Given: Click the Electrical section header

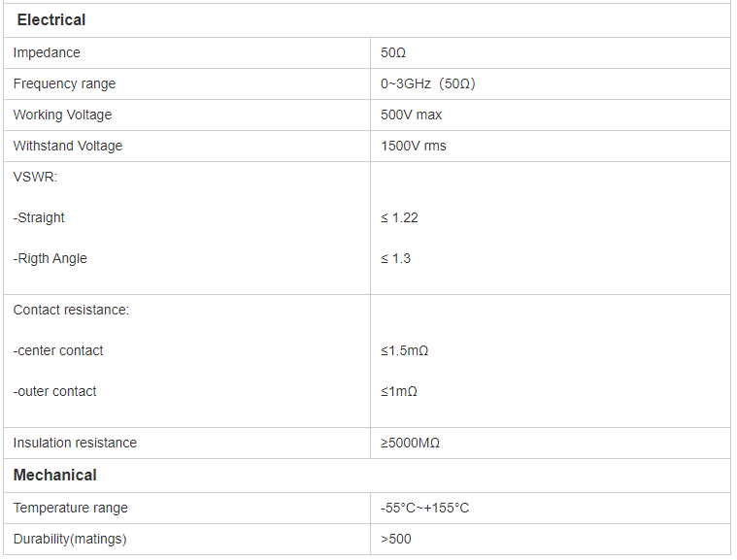Looking at the screenshot, I should tap(51, 20).
